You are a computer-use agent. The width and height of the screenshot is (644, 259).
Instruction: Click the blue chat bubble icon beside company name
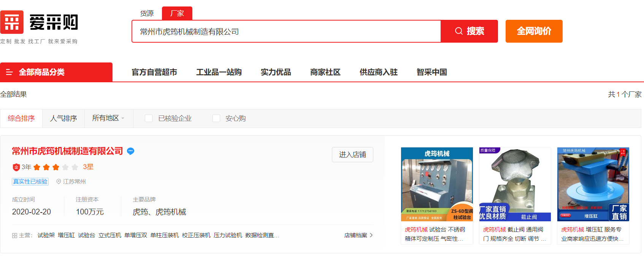click(130, 151)
